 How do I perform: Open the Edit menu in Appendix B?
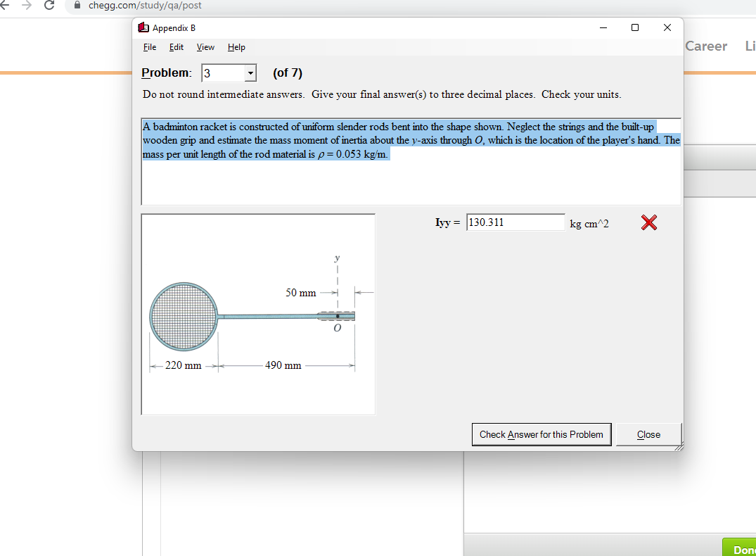point(177,47)
